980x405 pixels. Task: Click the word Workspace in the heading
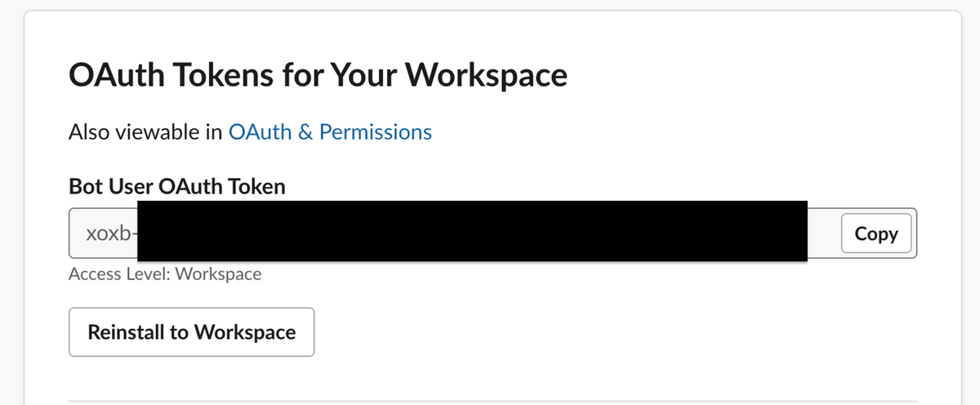486,75
